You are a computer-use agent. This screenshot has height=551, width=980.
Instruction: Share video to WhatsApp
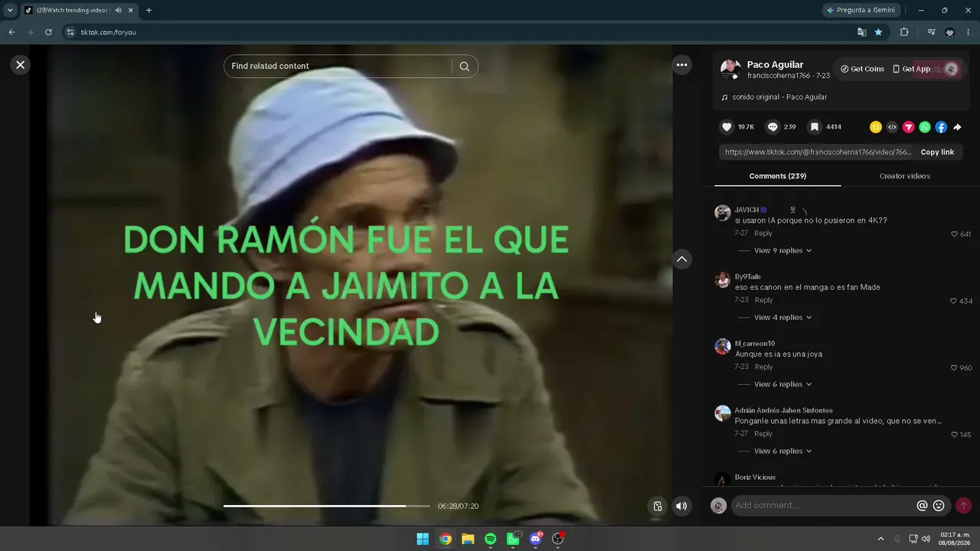coord(925,127)
